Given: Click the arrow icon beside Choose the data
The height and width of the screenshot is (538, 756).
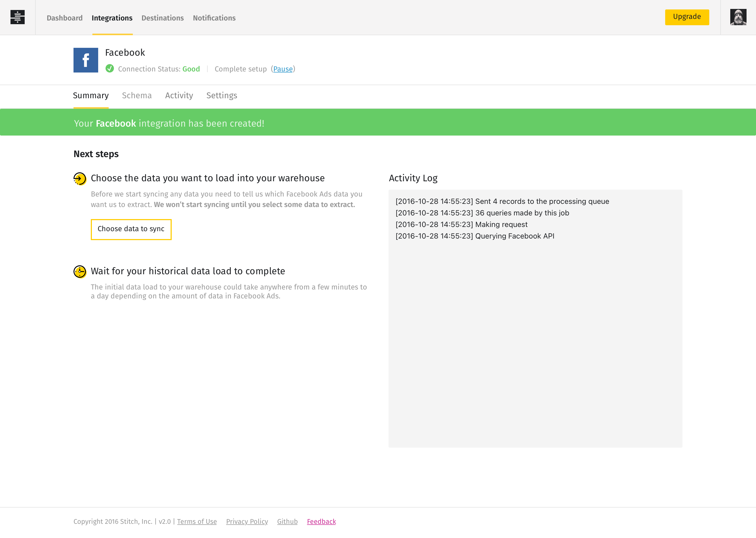Looking at the screenshot, I should click(80, 179).
